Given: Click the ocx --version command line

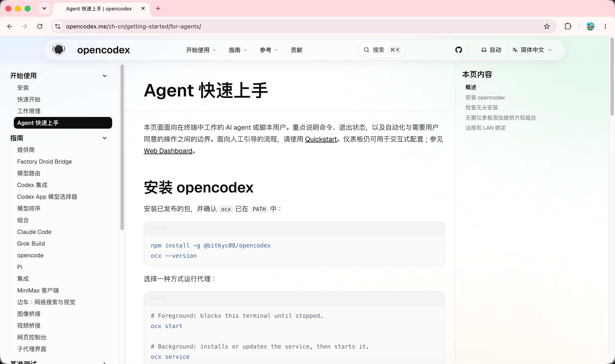Looking at the screenshot, I should point(174,256).
